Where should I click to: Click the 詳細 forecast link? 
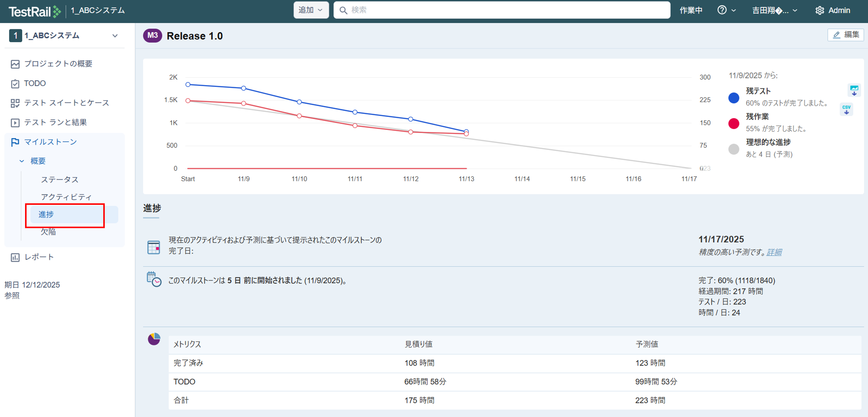774,252
